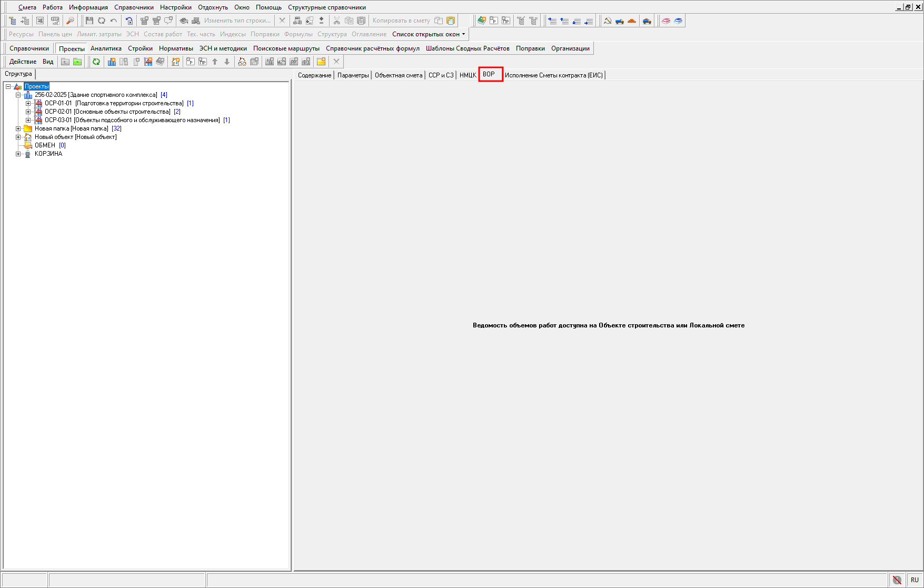Click the Организации button
924x588 pixels.
coord(570,48)
